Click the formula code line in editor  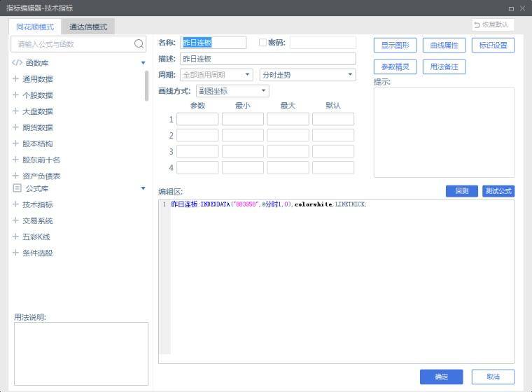pos(269,204)
